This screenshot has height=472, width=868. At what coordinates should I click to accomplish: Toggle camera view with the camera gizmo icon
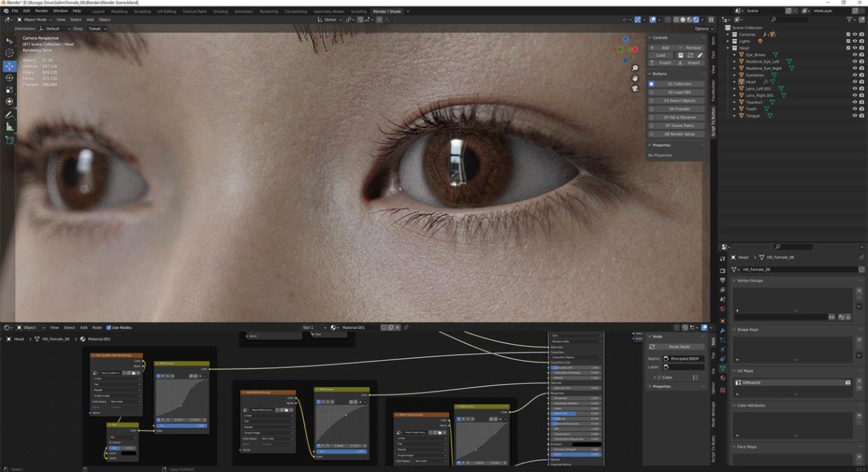635,89
